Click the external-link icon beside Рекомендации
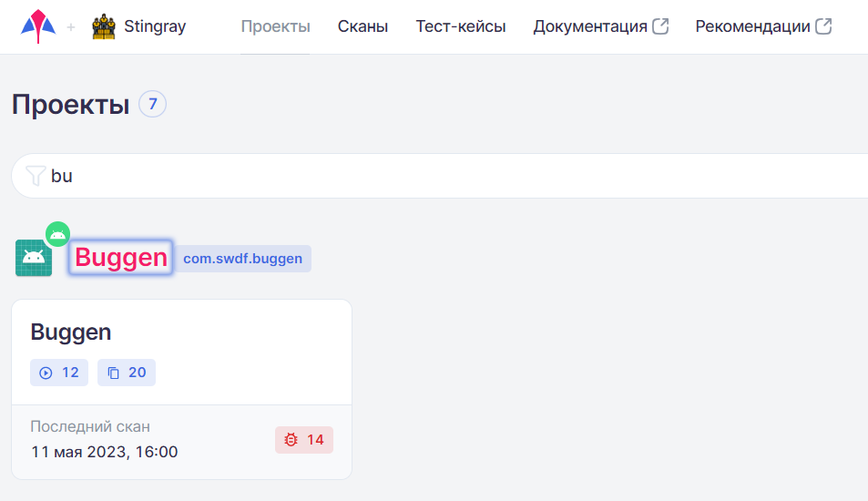Viewport: 868px width, 501px height. (x=823, y=26)
